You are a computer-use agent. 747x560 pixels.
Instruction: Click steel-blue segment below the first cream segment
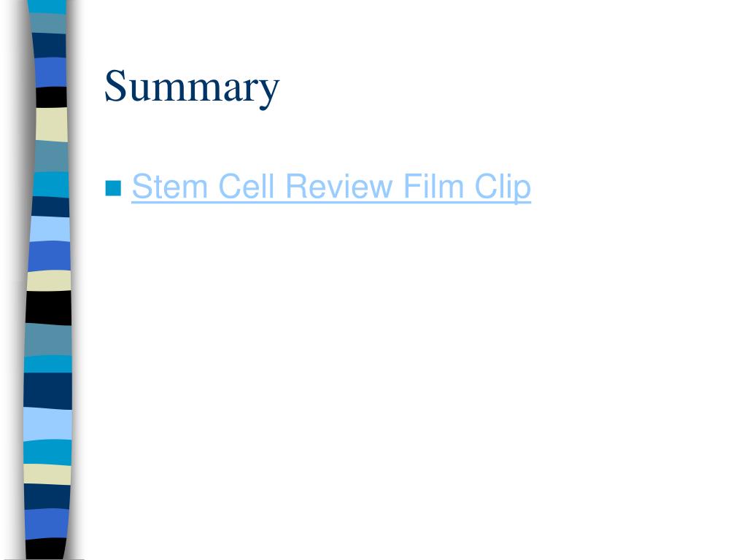pyautogui.click(x=52, y=157)
